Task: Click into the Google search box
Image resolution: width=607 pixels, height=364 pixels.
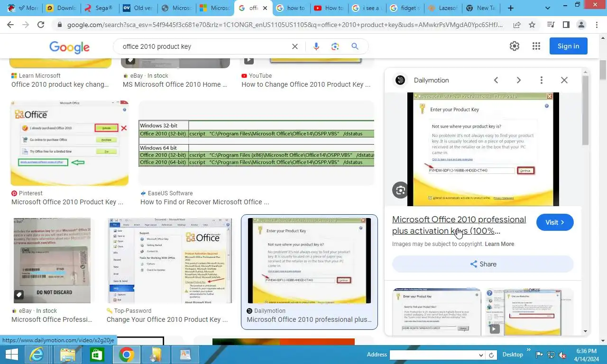Action: pyautogui.click(x=204, y=46)
